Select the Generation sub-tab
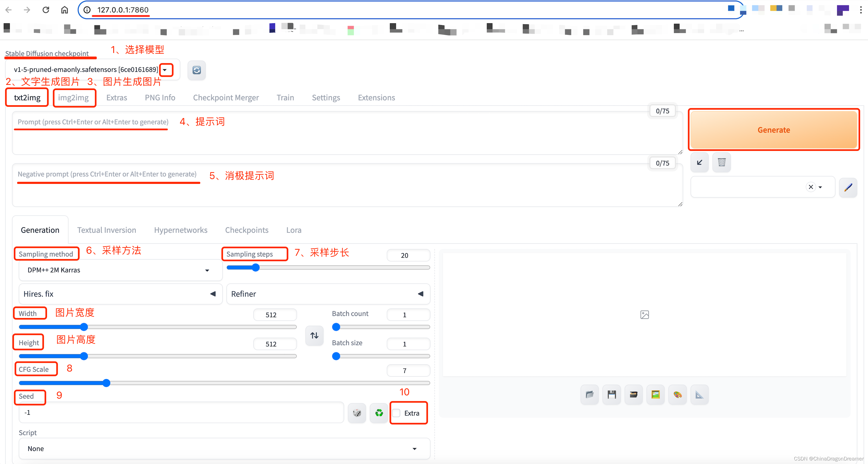The width and height of the screenshot is (868, 464). [40, 230]
